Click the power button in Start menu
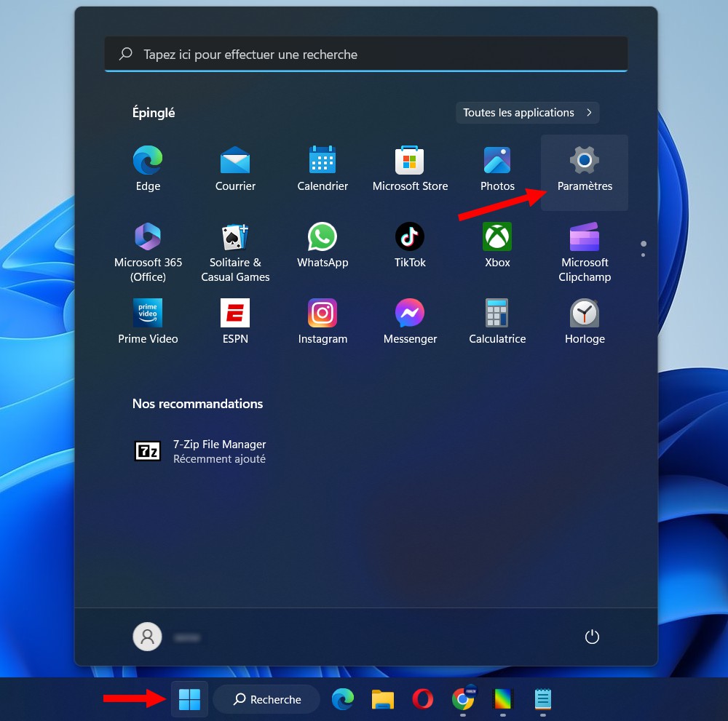Screen dimensions: 728x721 pyautogui.click(x=592, y=636)
